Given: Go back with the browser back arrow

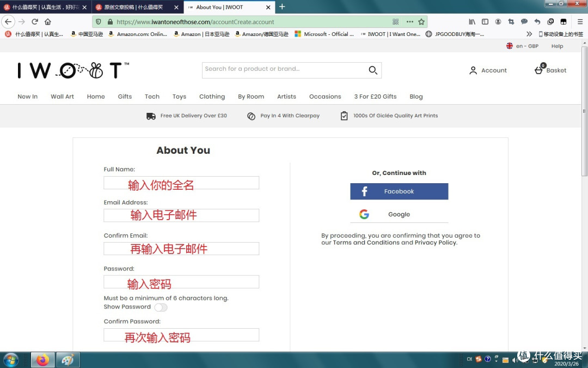Looking at the screenshot, I should 8,22.
